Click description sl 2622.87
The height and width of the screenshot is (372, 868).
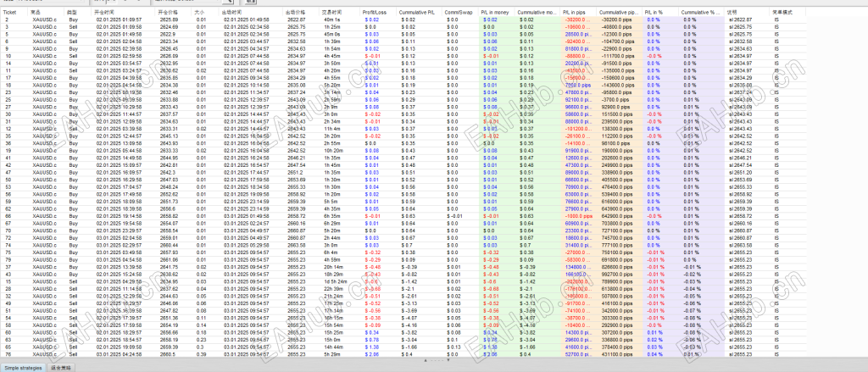739,19
